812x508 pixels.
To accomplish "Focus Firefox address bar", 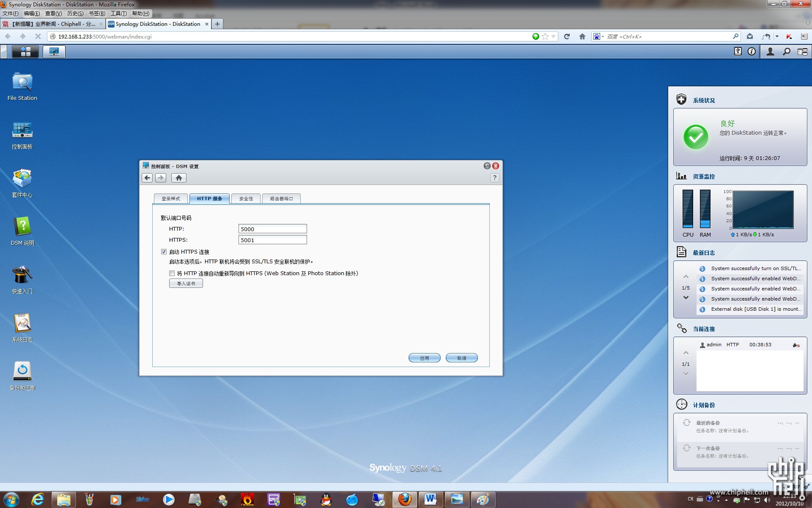I will coord(292,36).
